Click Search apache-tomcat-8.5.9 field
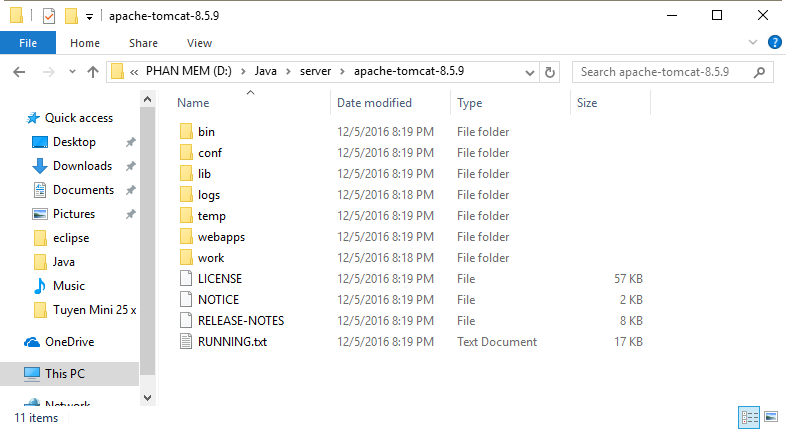This screenshot has height=429, width=786. tap(672, 72)
